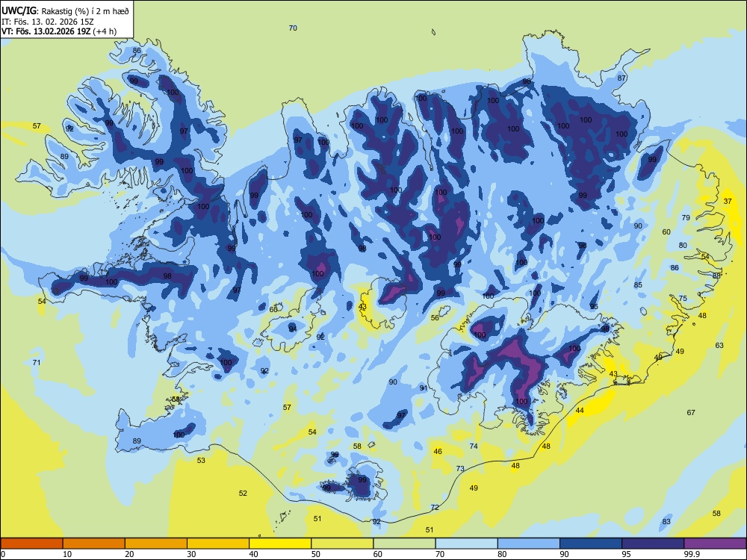Image resolution: width=747 pixels, height=560 pixels.
Task: Select the value '52' in the southwest sea
Action: (243, 493)
